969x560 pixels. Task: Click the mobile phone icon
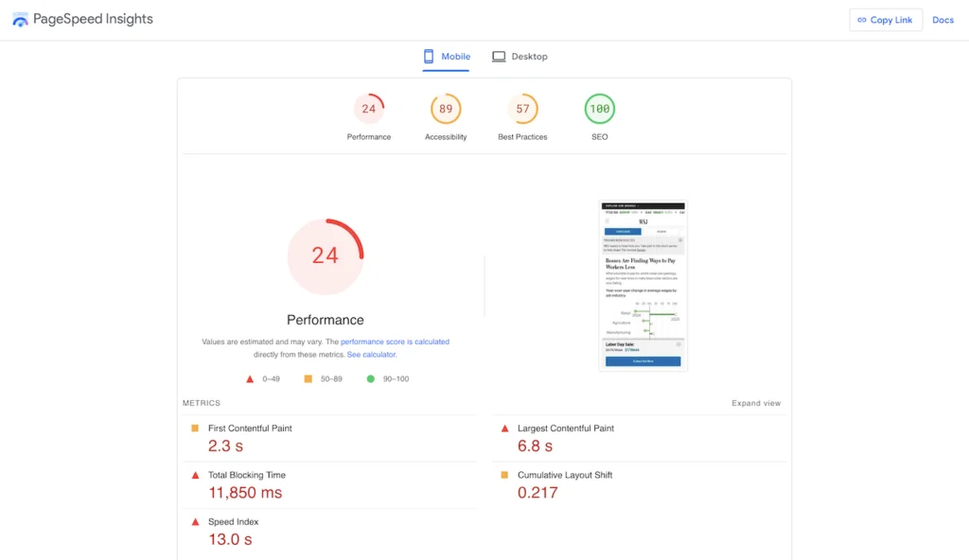(429, 56)
